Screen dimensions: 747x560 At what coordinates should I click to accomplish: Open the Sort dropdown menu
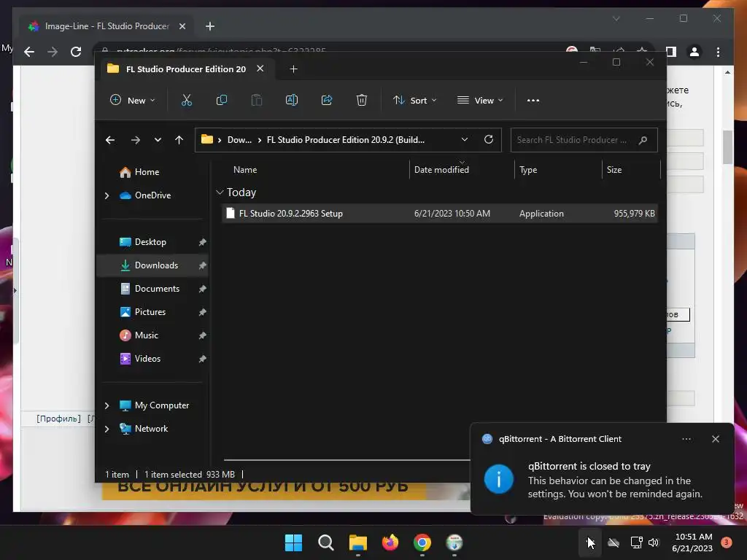(x=414, y=100)
